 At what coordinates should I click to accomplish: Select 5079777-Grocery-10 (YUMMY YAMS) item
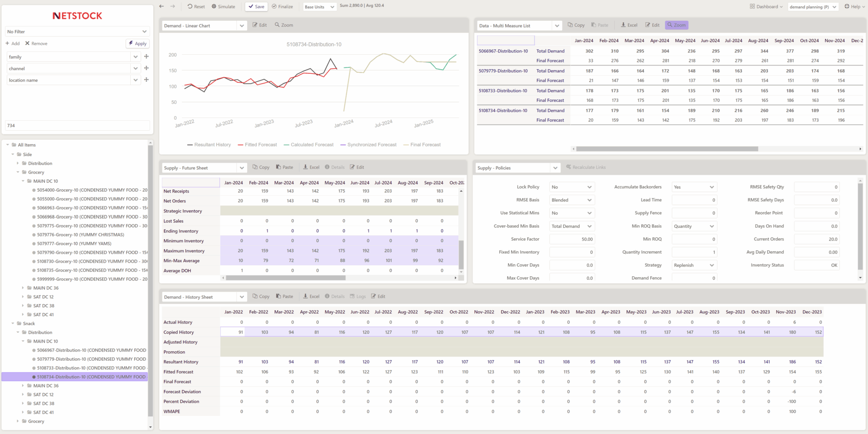[74, 244]
